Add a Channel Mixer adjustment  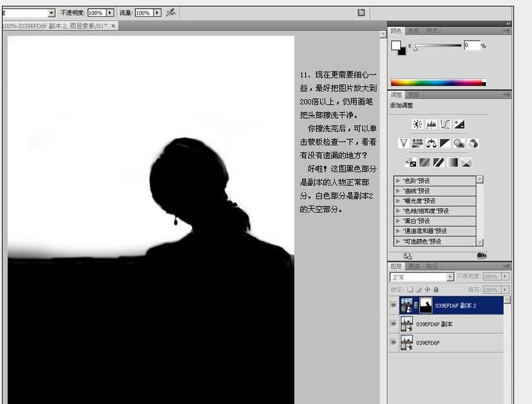pyautogui.click(x=474, y=142)
